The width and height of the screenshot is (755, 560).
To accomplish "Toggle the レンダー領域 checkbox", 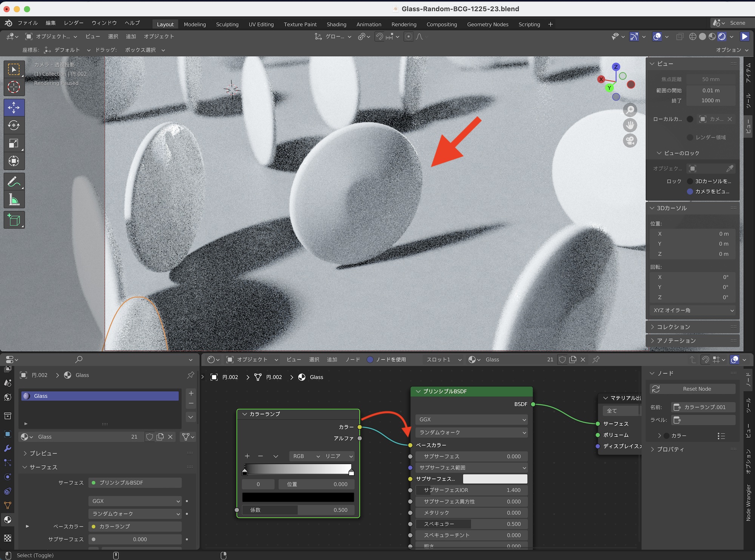I will 690,137.
